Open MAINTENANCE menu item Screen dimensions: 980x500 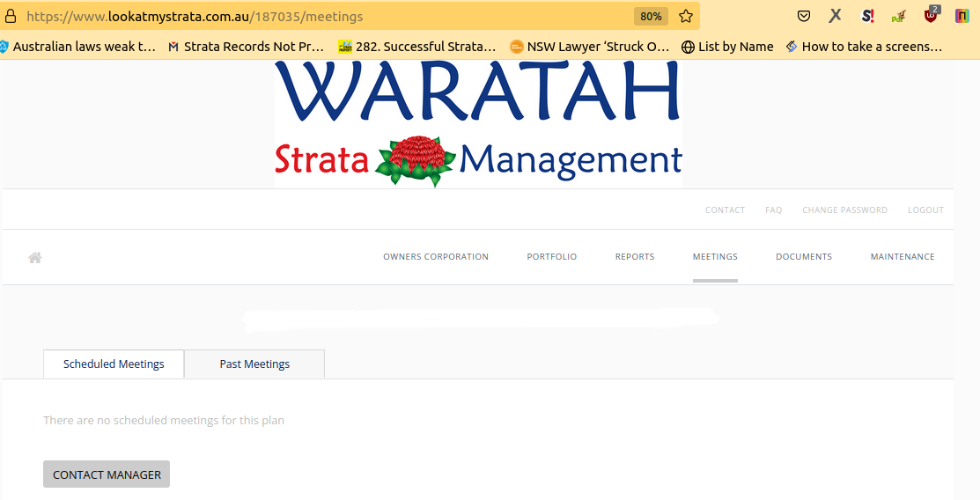pyautogui.click(x=903, y=257)
